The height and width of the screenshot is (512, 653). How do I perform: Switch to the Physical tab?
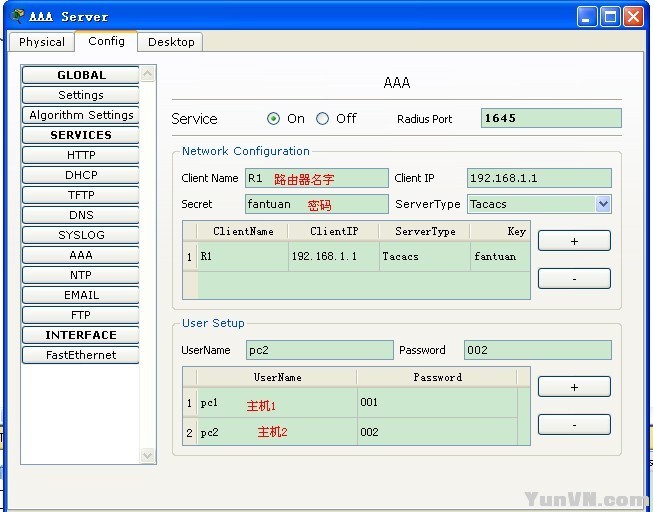42,42
